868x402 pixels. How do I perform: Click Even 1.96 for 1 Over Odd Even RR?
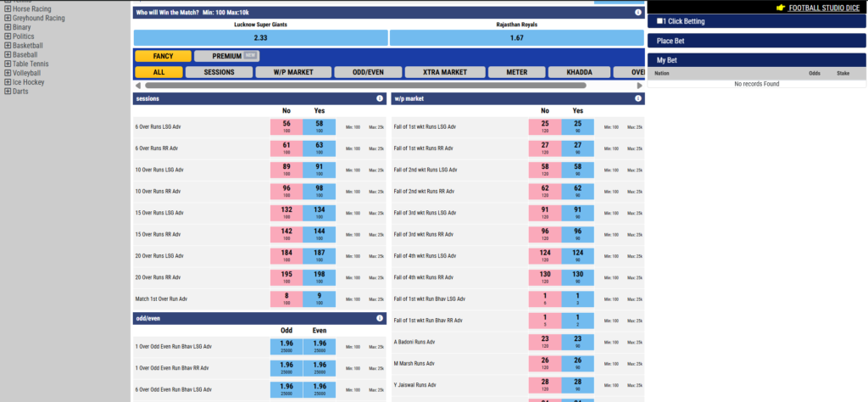pos(320,368)
